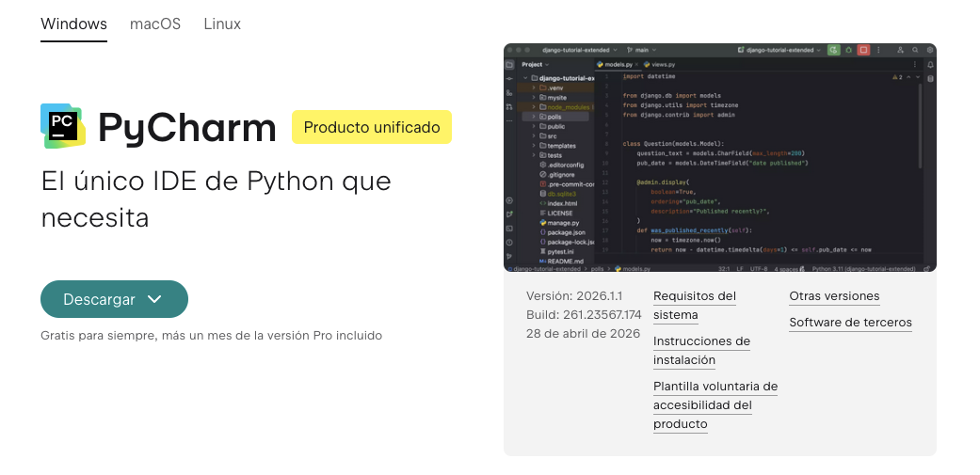Screen dimensions: 980x475
Task: Open Instrucciones de instalación link
Action: tap(701, 350)
